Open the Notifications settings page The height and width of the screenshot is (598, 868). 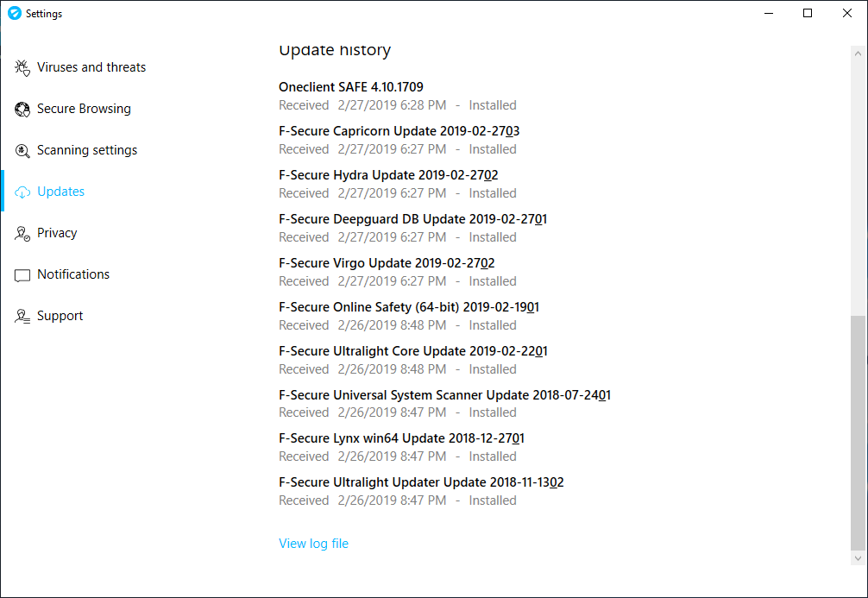pos(73,274)
